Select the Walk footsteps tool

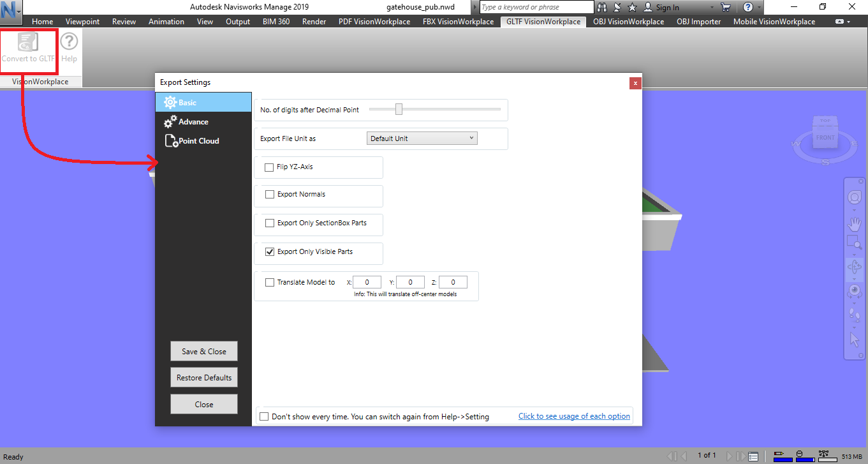(x=854, y=314)
